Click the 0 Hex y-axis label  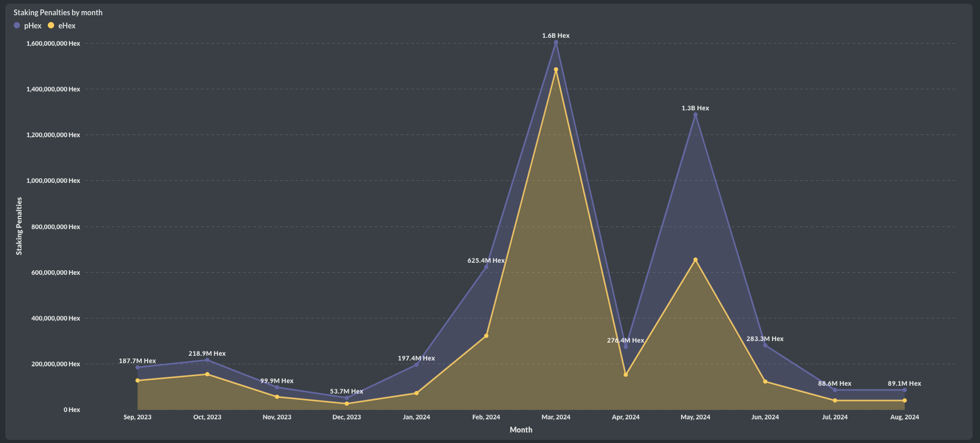tap(72, 410)
